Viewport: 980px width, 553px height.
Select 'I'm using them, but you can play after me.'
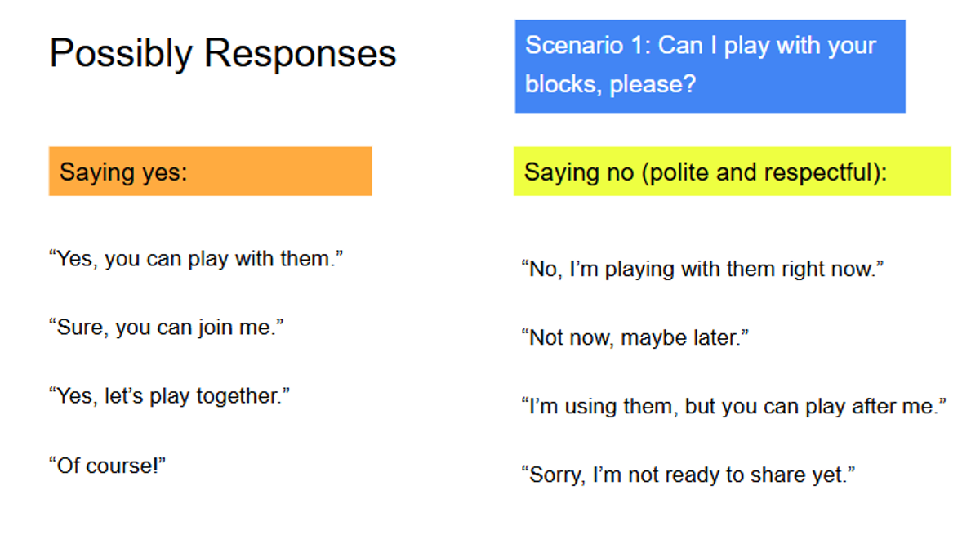734,406
